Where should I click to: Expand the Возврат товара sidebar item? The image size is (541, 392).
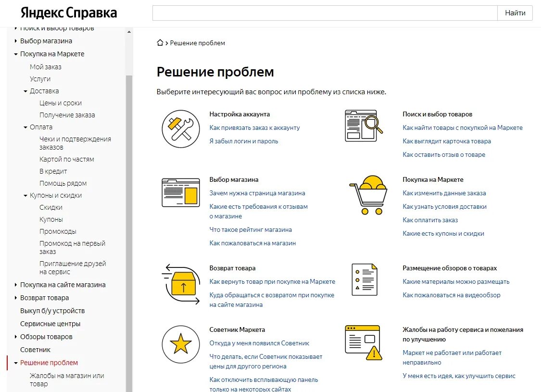point(15,297)
